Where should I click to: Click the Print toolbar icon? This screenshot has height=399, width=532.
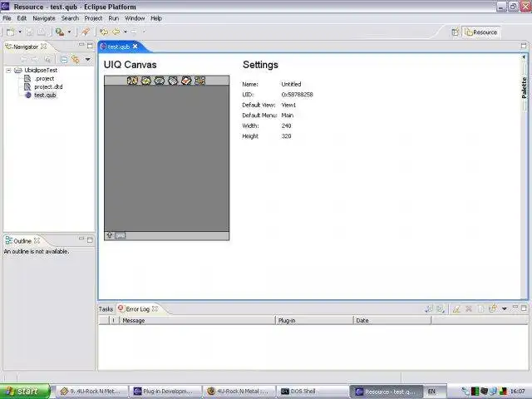point(42,32)
